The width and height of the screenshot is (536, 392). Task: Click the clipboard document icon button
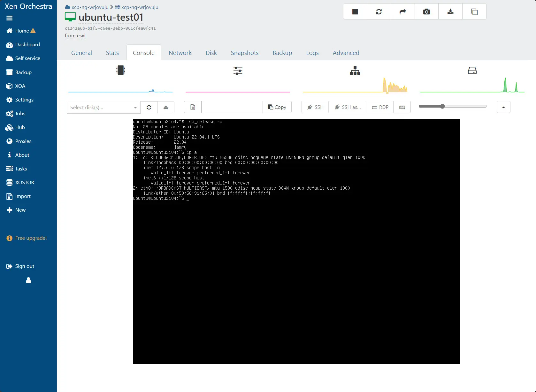pyautogui.click(x=193, y=107)
